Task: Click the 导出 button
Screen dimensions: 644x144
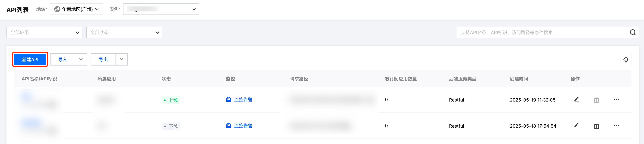Action: click(103, 59)
